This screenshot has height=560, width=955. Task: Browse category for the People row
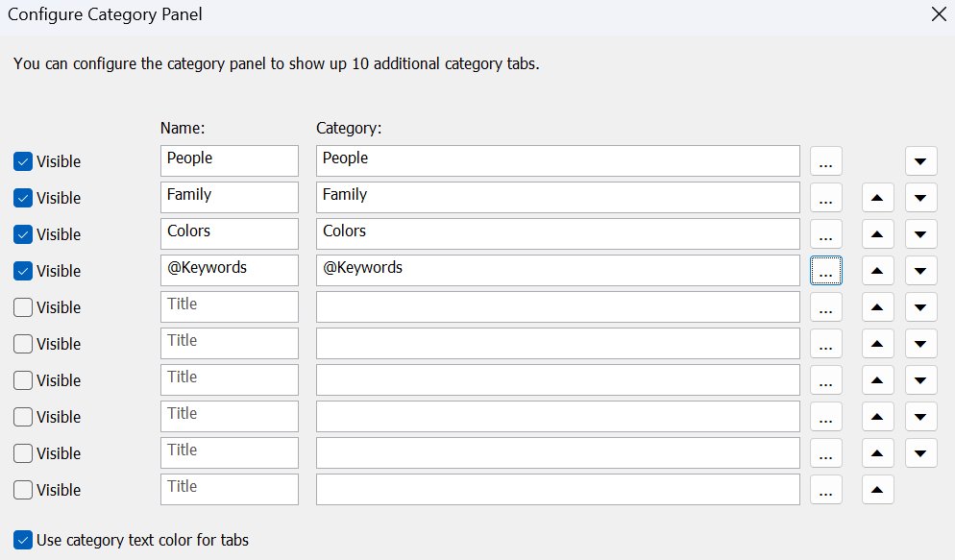click(826, 161)
